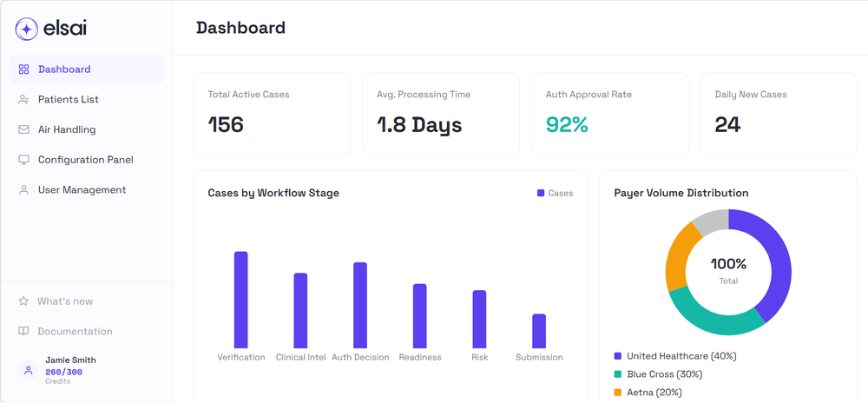Toggle the United Healthcare (40%) legend entry

(x=675, y=356)
